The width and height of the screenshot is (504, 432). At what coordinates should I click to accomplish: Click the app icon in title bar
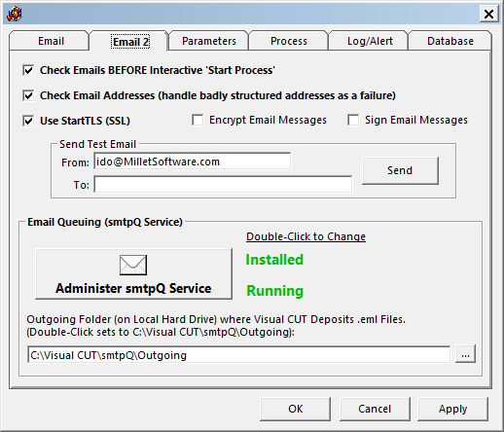coord(15,14)
